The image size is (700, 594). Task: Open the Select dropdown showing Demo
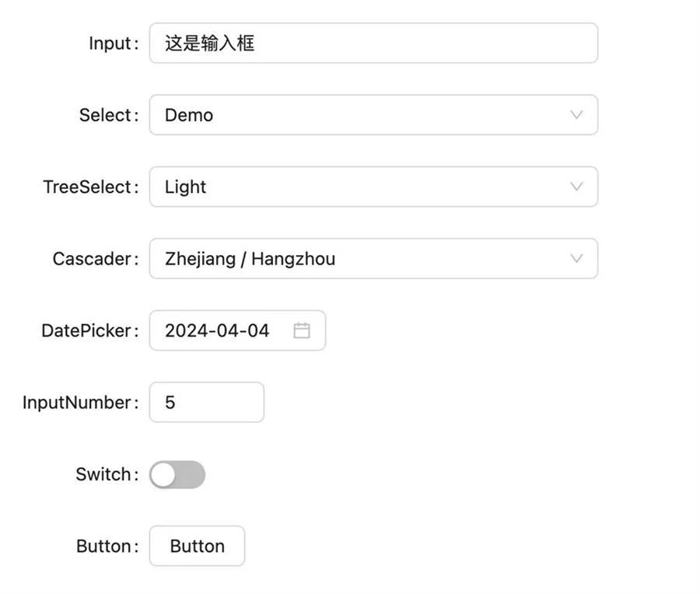pos(358,115)
